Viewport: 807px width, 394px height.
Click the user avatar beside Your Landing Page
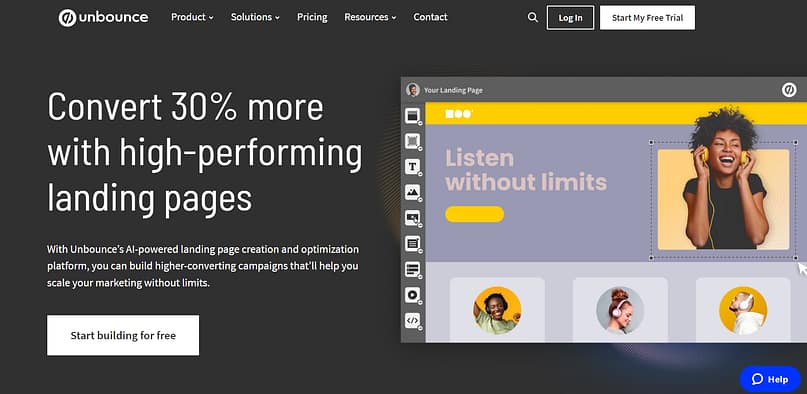click(413, 90)
